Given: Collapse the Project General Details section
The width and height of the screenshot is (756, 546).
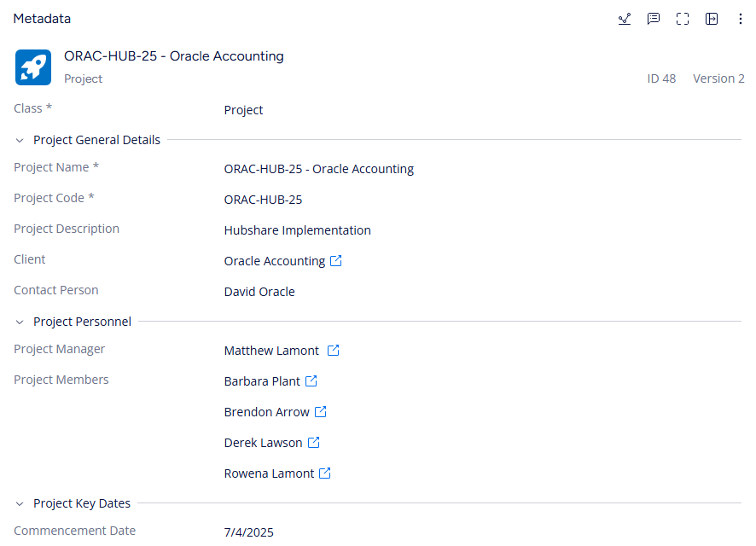Looking at the screenshot, I should pos(20,140).
